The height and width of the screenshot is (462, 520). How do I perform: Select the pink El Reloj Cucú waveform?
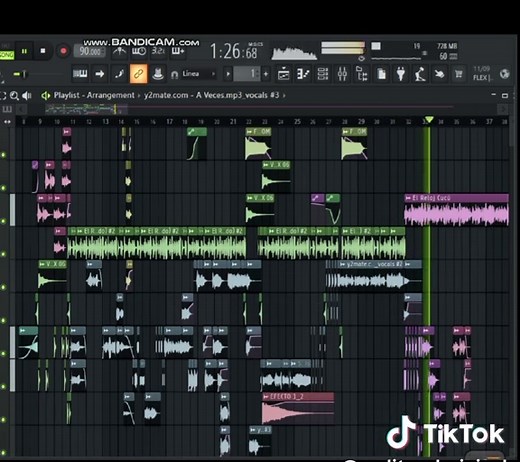pos(456,213)
